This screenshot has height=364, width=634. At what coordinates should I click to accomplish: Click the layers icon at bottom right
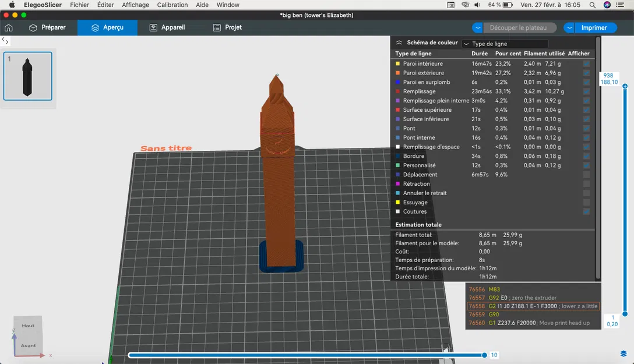[624, 354]
